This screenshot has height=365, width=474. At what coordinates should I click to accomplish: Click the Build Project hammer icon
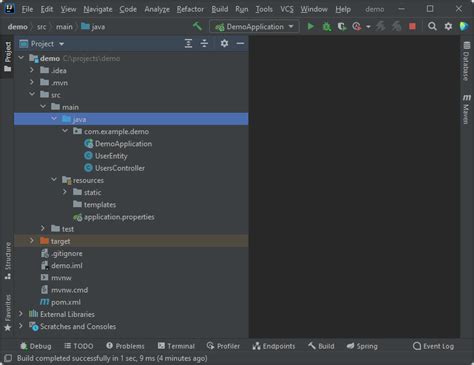[197, 26]
